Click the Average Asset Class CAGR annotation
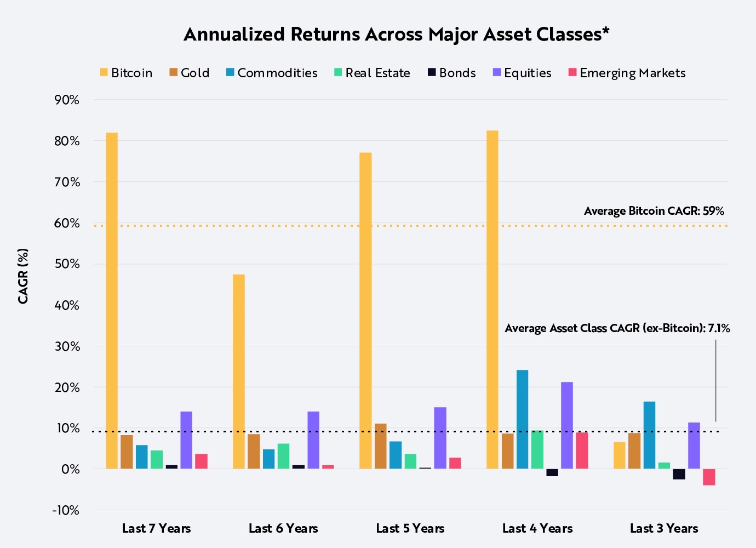 pos(617,329)
